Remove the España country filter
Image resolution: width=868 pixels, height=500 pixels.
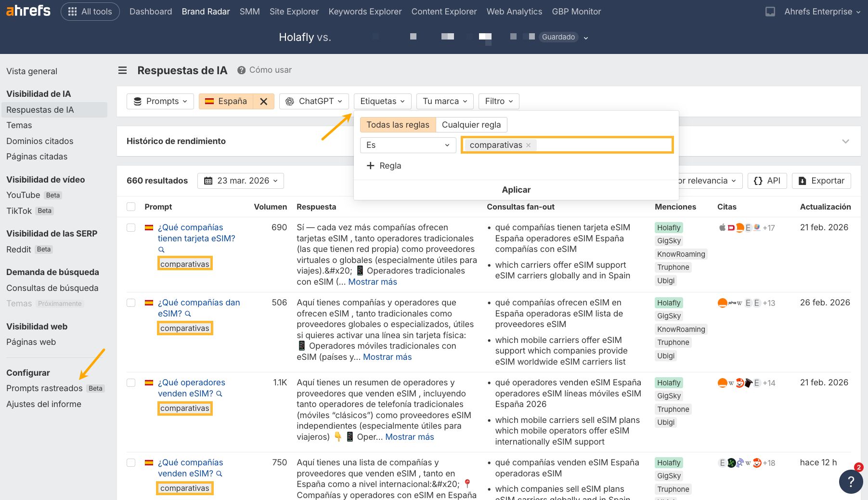pos(263,101)
